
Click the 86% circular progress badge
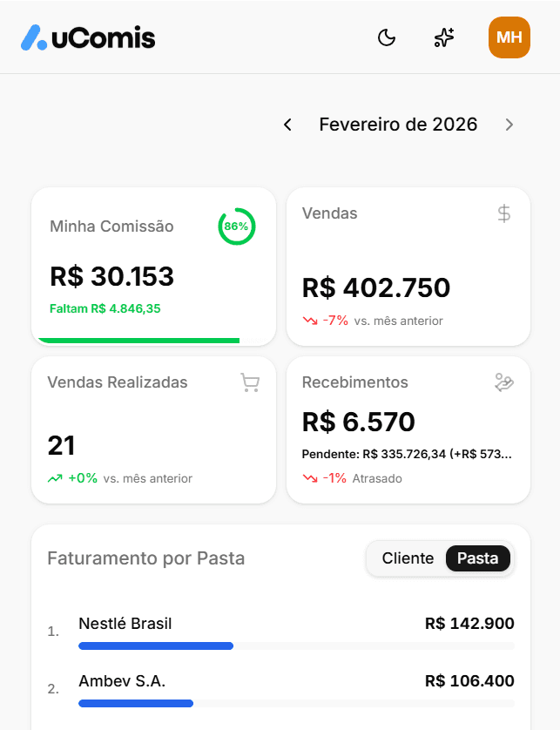click(x=236, y=226)
